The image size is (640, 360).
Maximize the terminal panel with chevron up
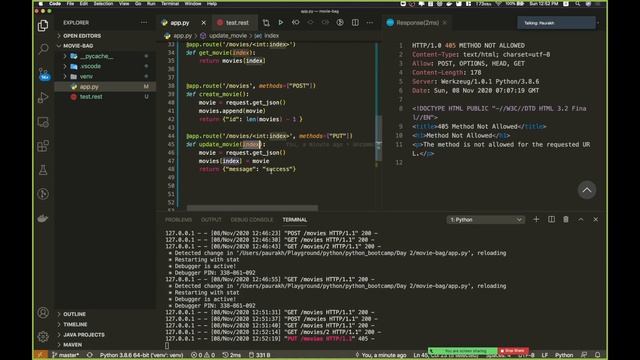(581, 220)
